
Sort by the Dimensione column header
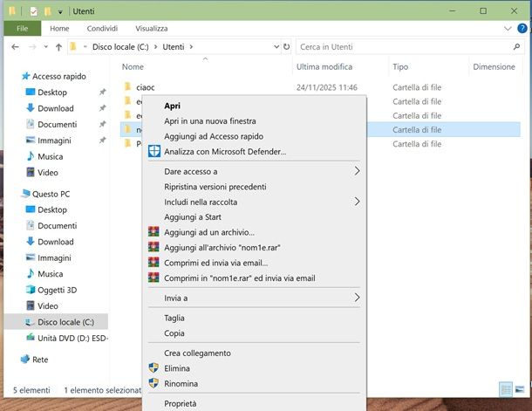coord(494,67)
